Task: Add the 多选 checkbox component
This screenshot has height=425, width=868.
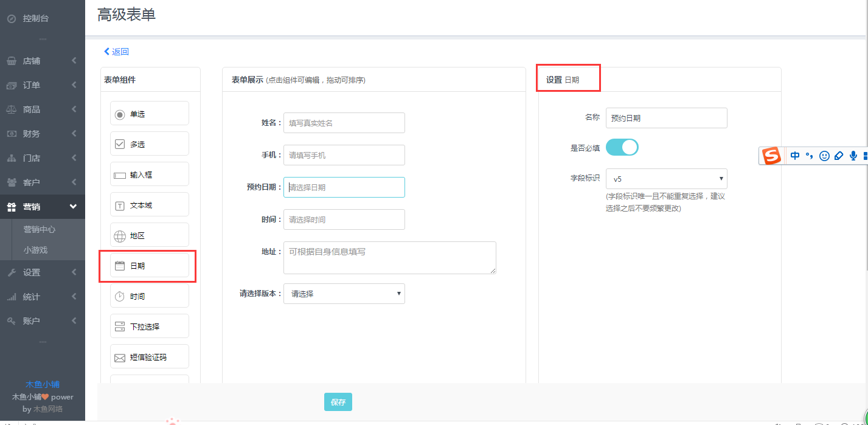Action: pos(149,144)
